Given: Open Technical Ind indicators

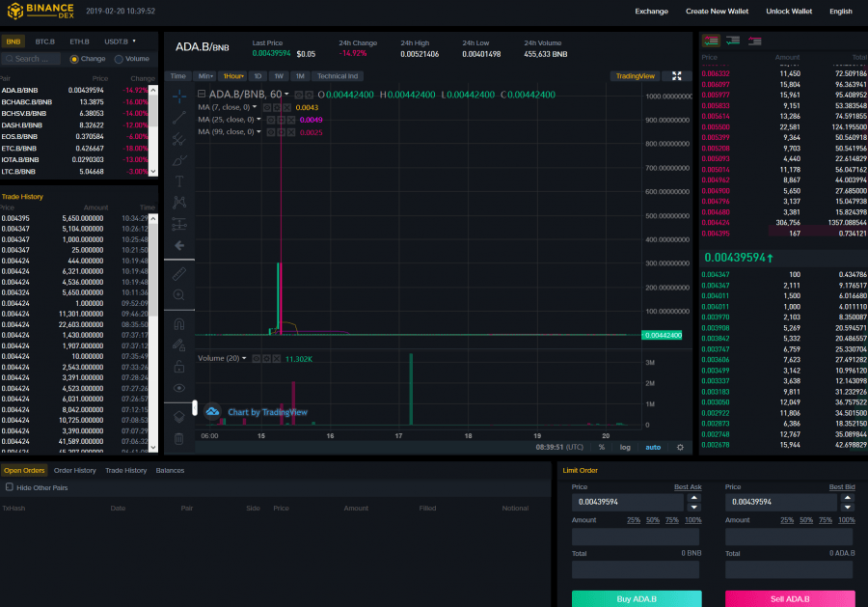Looking at the screenshot, I should click(x=338, y=76).
